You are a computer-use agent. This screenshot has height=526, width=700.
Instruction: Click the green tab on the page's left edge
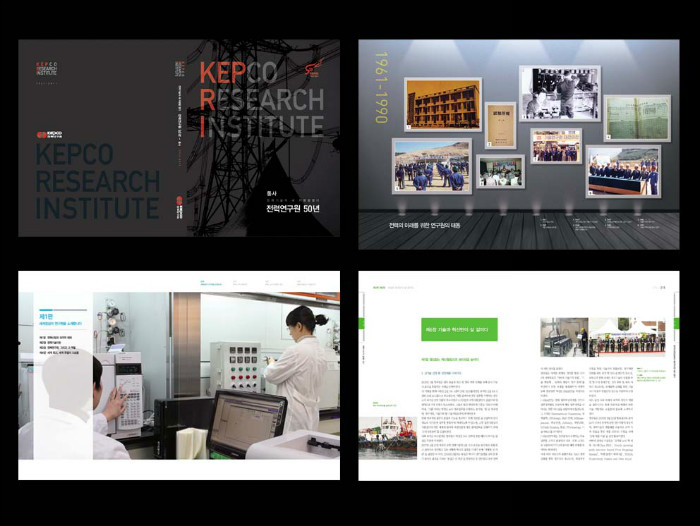pos(361,324)
